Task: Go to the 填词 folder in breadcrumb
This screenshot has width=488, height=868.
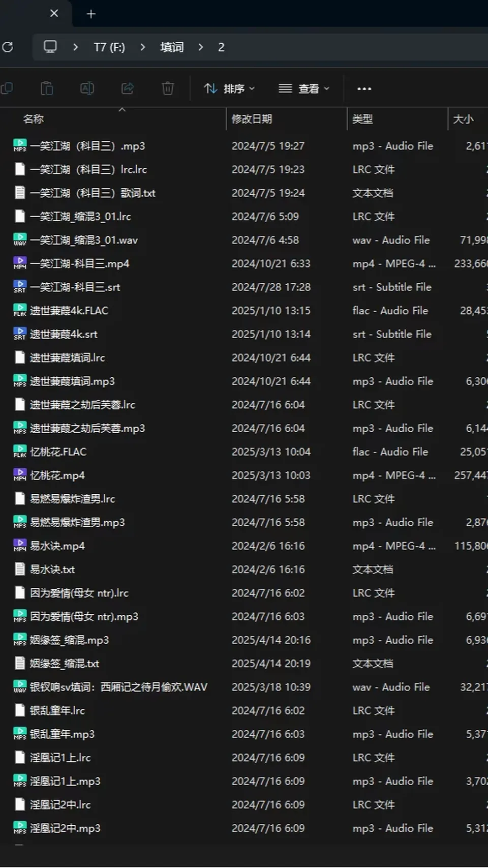Action: point(172,47)
